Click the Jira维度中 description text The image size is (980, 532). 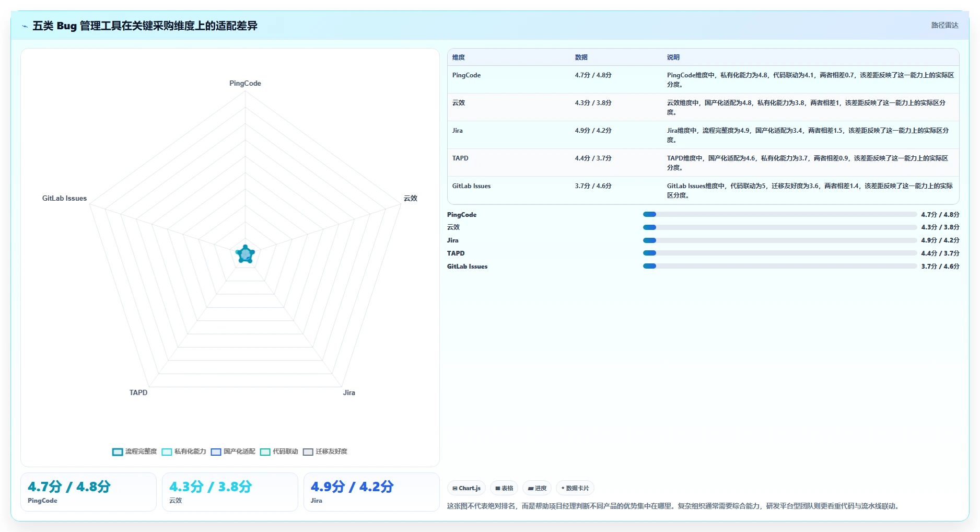coord(808,135)
